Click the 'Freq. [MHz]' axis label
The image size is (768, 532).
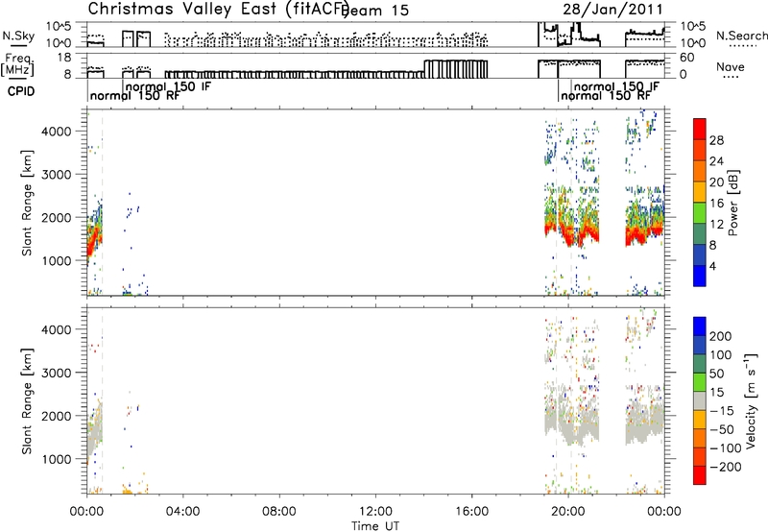point(17,64)
